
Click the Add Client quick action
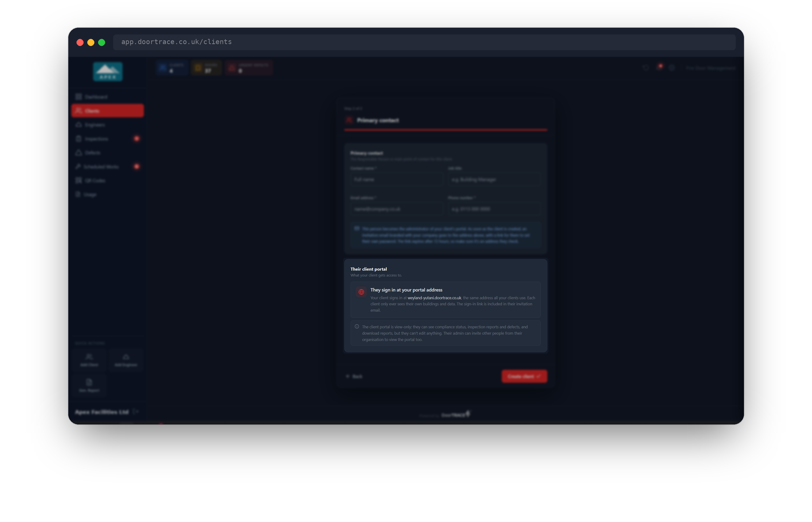point(89,360)
